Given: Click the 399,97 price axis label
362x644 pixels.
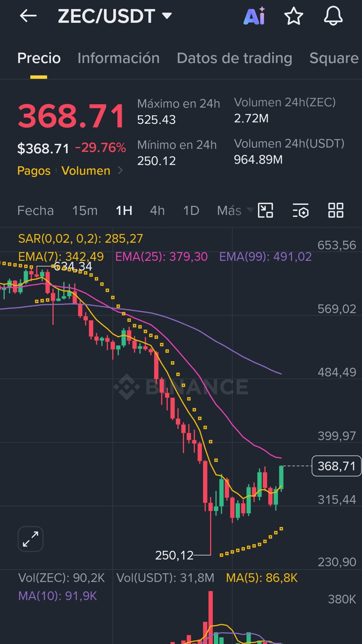Looking at the screenshot, I should 337,436.
